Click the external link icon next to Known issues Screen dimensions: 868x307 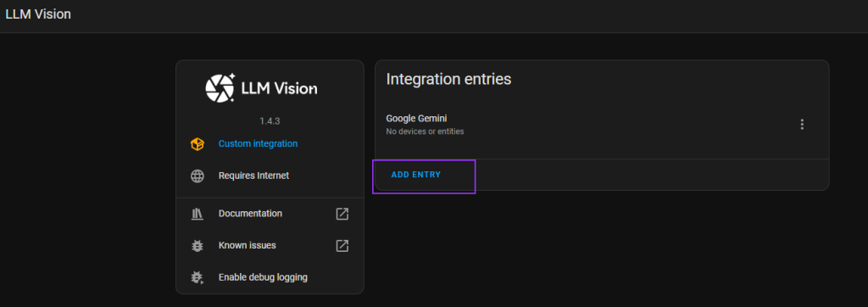pyautogui.click(x=342, y=245)
